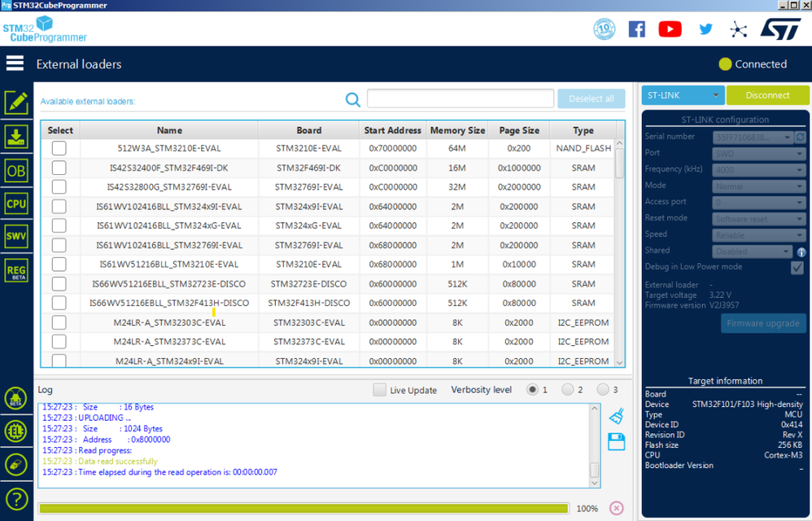Screen dimensions: 812x521
Task: Select IS42S32400F_STM32F469I-DK loader checkbox
Action: tap(59, 168)
